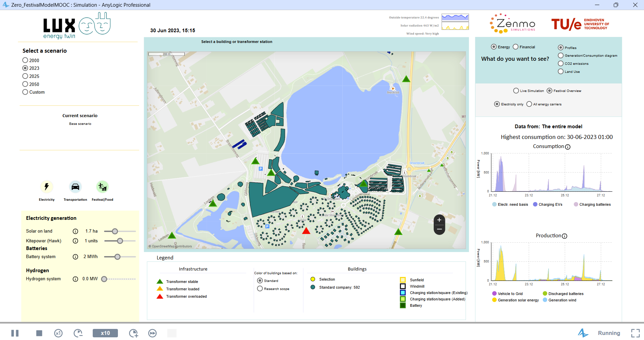Choose Electricity only carriers
This screenshot has height=340, width=644.
[497, 104]
